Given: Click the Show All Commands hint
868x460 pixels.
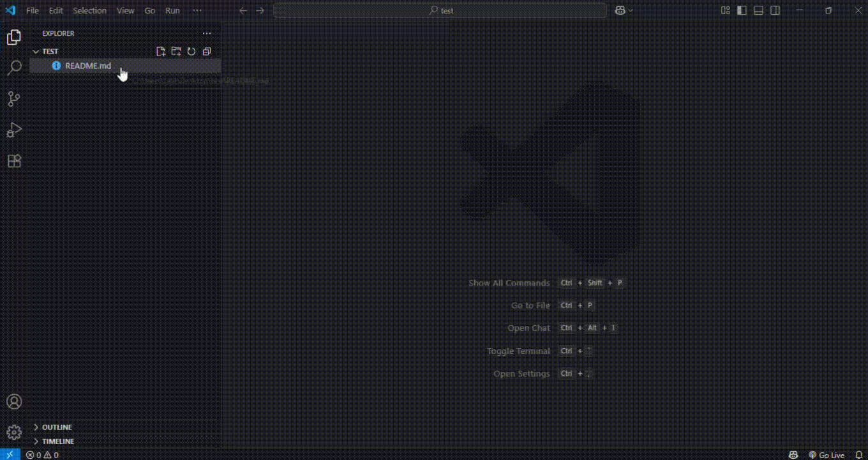Looking at the screenshot, I should tap(509, 282).
